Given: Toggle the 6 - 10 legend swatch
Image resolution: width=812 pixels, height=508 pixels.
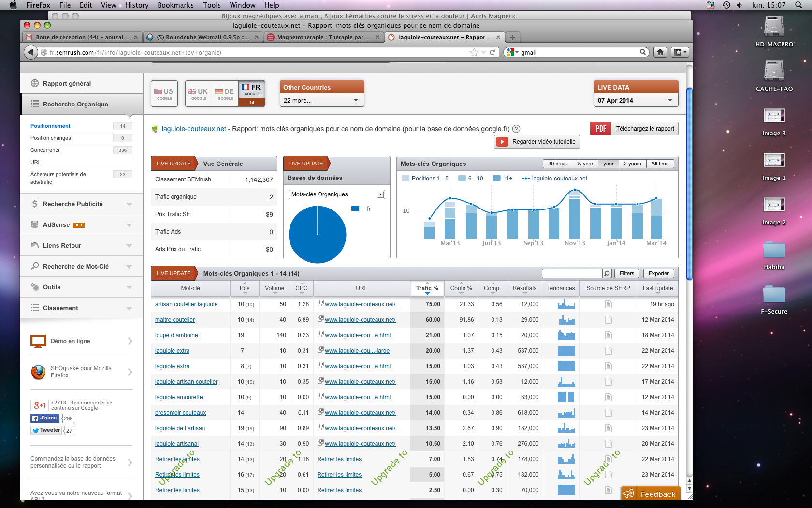Looking at the screenshot, I should point(462,178).
